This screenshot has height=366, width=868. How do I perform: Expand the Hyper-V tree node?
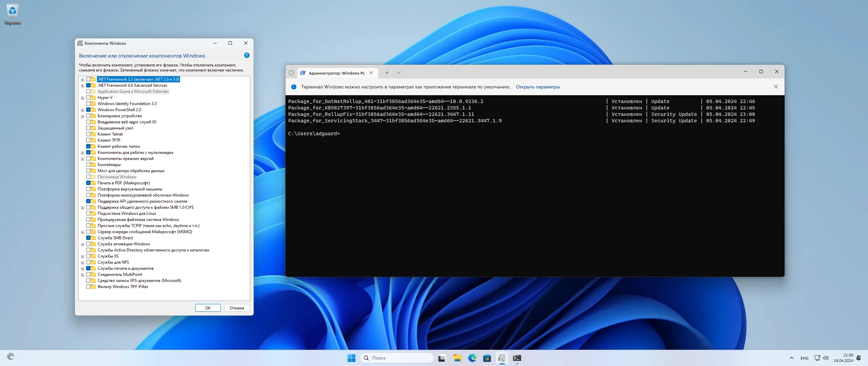click(x=82, y=98)
